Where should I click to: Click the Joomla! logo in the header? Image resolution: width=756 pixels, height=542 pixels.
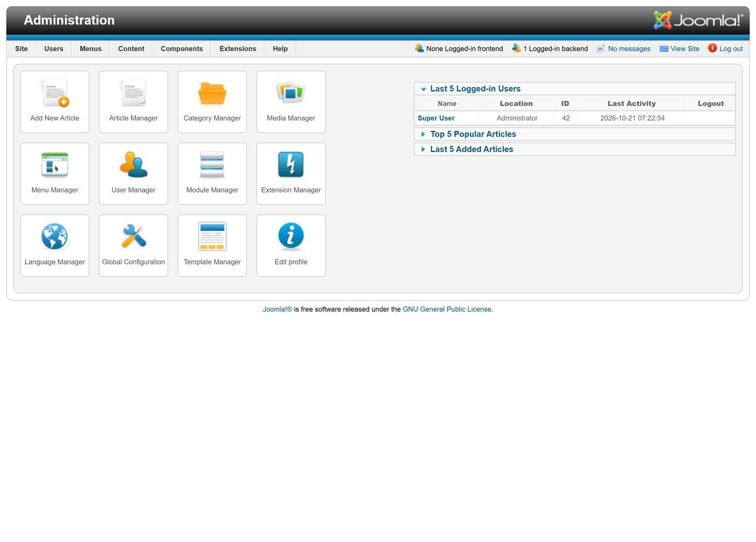(698, 20)
